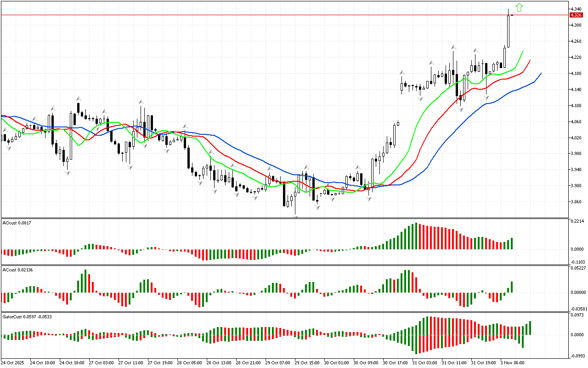Click the green up arrow signal icon
The width and height of the screenshot is (588, 368).
click(x=519, y=7)
